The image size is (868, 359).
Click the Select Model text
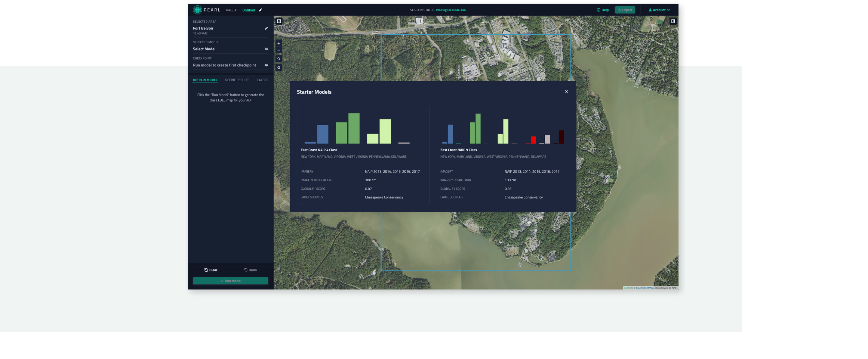(x=204, y=49)
